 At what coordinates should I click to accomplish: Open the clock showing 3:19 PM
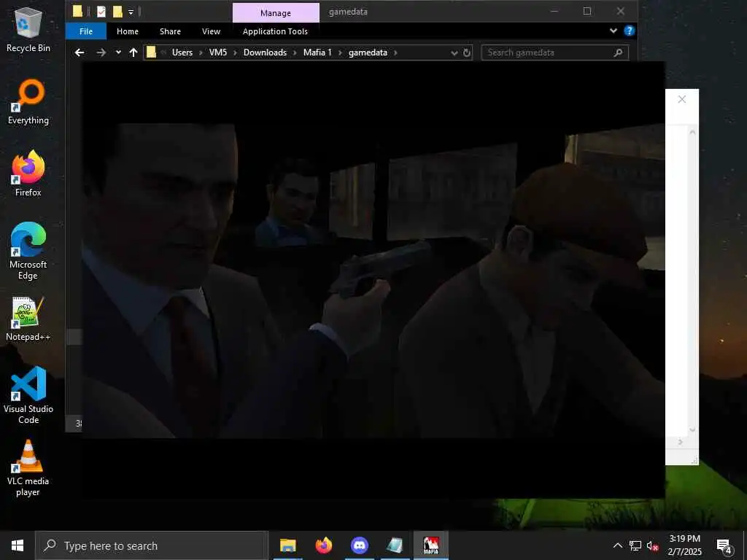(x=684, y=545)
